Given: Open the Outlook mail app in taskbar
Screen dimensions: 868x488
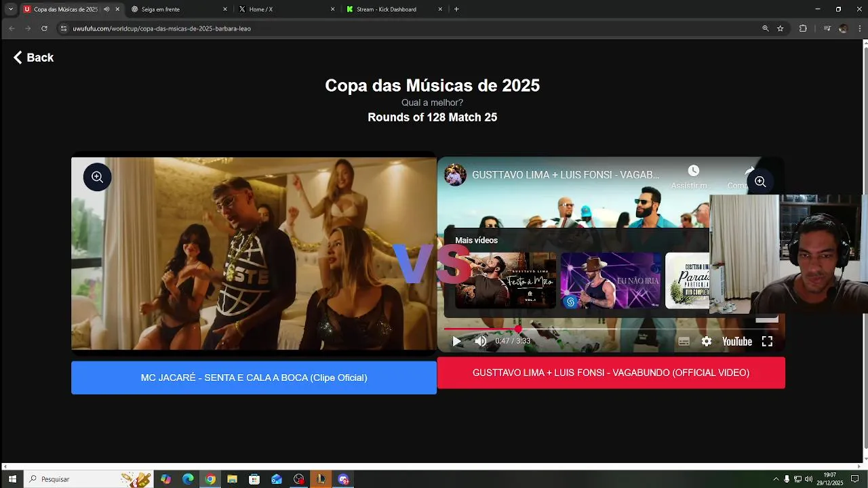Looking at the screenshot, I should [x=277, y=479].
